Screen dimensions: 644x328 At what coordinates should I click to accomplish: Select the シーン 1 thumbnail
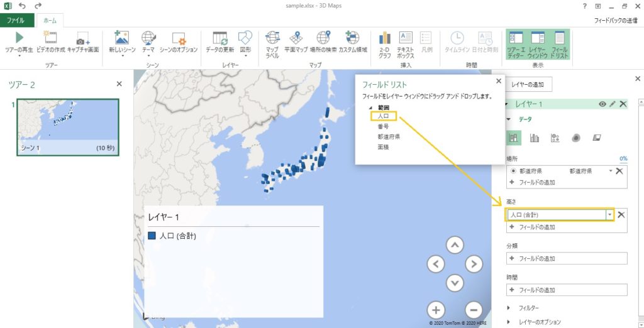click(x=67, y=126)
